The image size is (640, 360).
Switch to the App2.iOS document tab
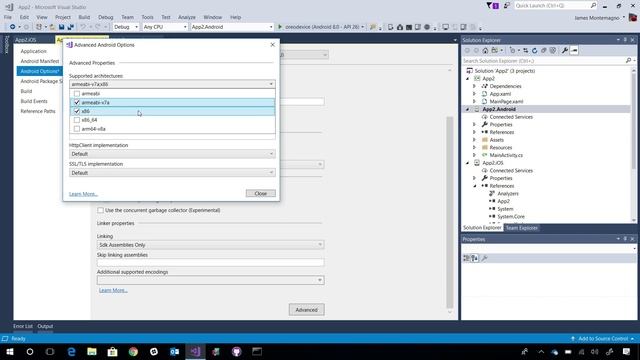(26, 40)
